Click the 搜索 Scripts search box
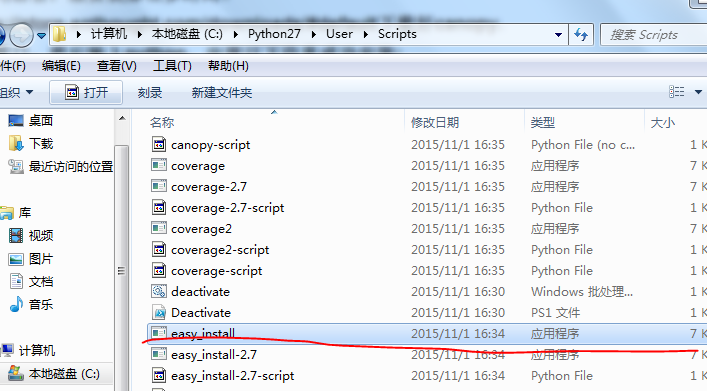 point(654,35)
